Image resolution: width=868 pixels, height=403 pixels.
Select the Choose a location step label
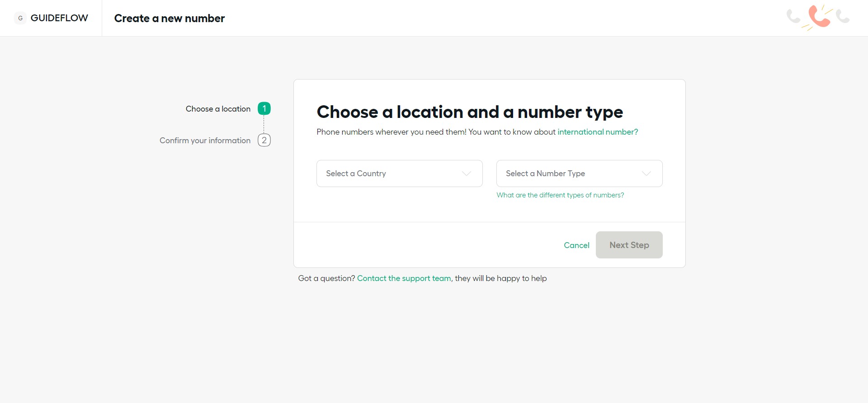click(218, 109)
